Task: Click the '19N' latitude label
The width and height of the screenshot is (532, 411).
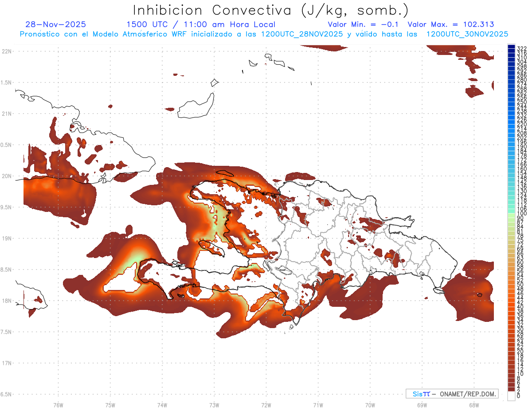Action: click(x=7, y=239)
